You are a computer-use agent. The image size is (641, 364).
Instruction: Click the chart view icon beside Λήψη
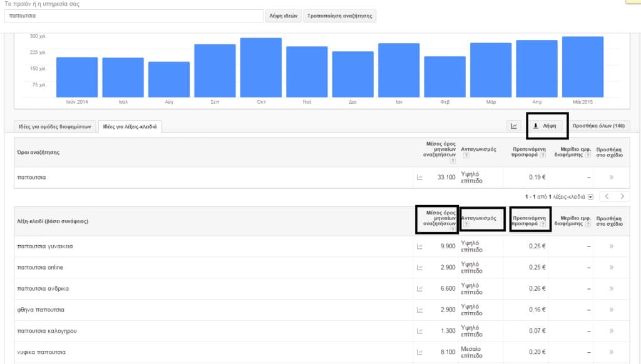pyautogui.click(x=514, y=126)
